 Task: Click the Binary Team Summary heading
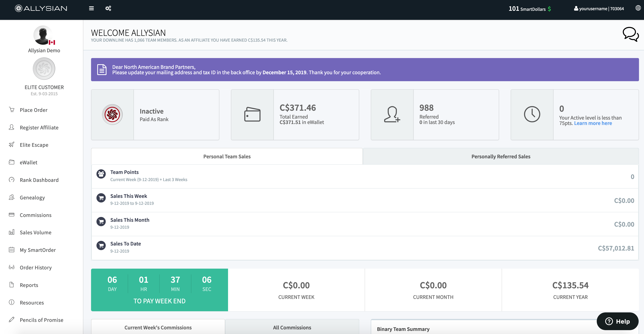[x=403, y=329]
